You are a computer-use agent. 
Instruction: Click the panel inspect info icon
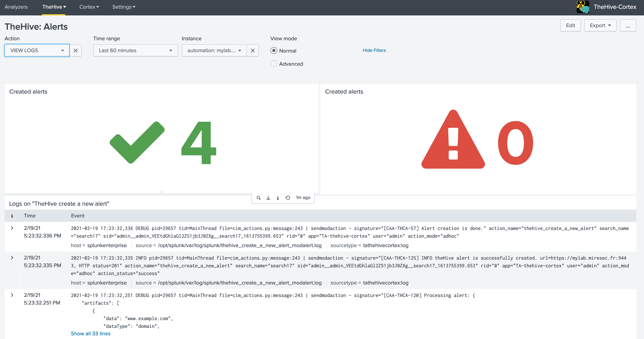tap(278, 198)
